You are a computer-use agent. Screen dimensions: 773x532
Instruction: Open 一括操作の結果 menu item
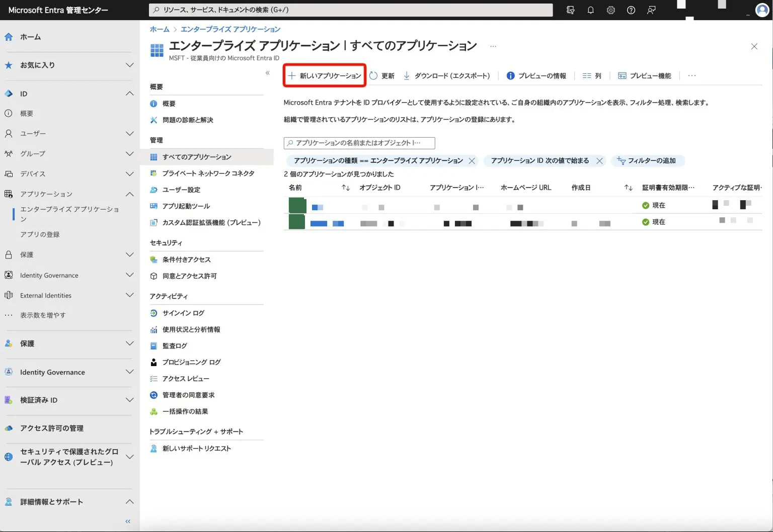[x=185, y=412]
